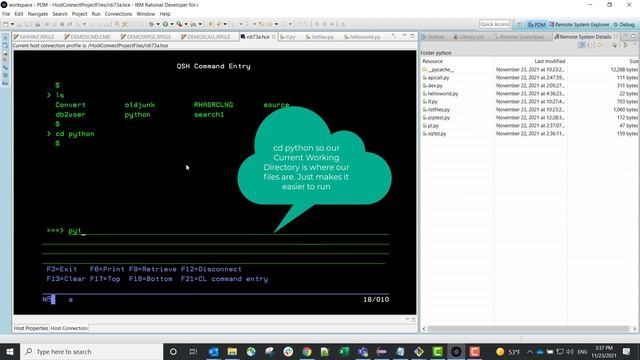This screenshot has height=360, width=640.
Task: Click the Print toolbar icon
Action: (x=37, y=24)
